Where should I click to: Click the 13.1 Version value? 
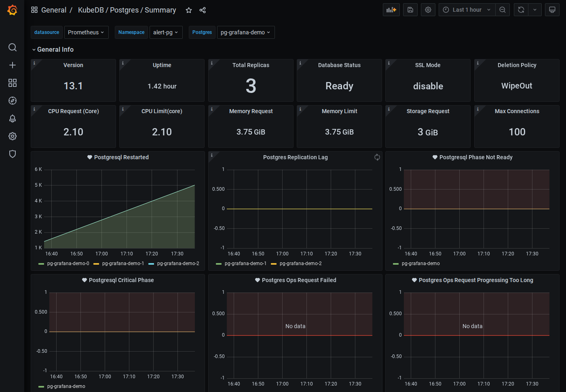pyautogui.click(x=73, y=86)
